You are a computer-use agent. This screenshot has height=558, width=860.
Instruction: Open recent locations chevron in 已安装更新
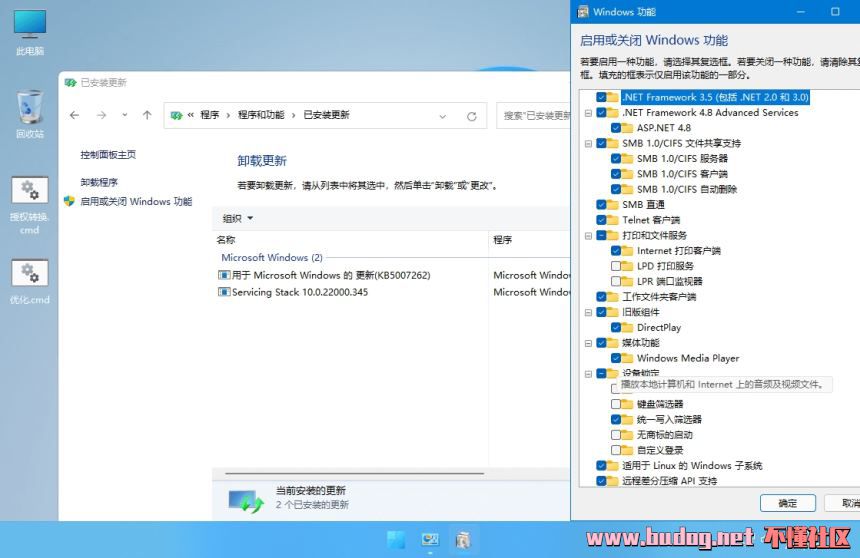pyautogui.click(x=125, y=115)
